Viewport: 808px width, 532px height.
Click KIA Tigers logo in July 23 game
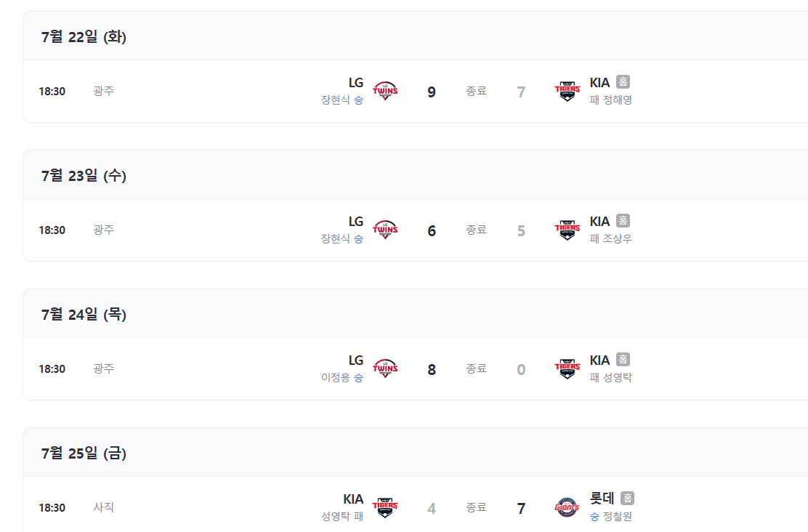coord(567,230)
